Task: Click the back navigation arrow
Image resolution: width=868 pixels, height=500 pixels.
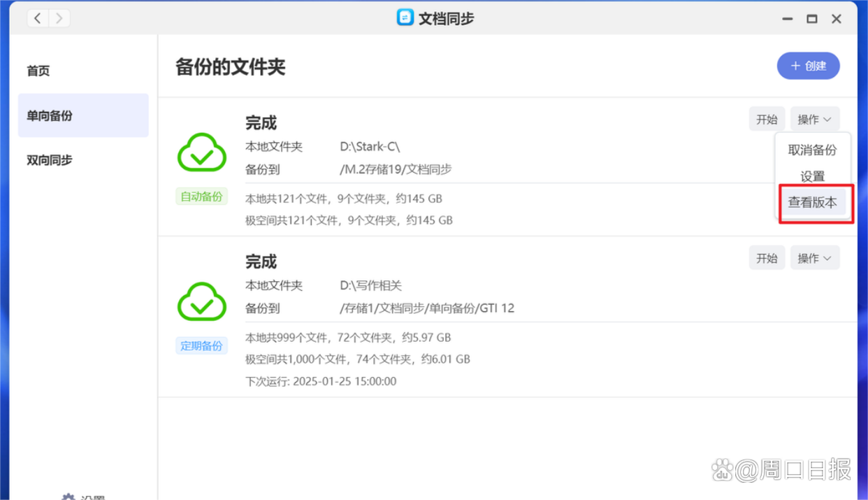Action: coord(37,18)
